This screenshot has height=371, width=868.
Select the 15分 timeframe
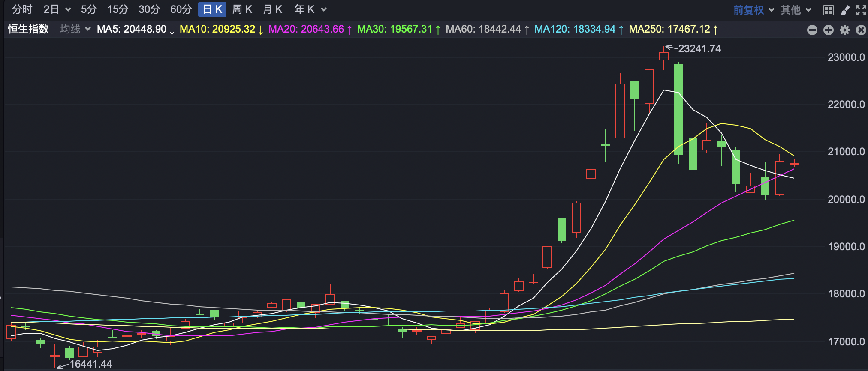(x=118, y=9)
